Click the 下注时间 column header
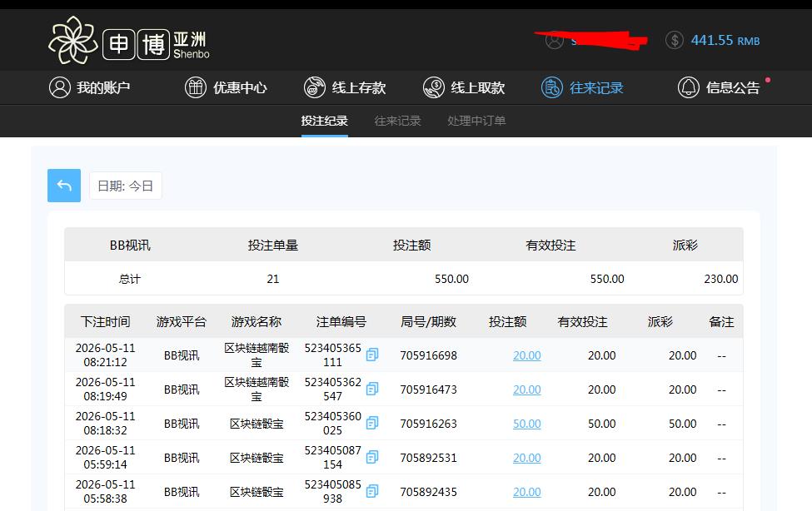 pyautogui.click(x=105, y=322)
